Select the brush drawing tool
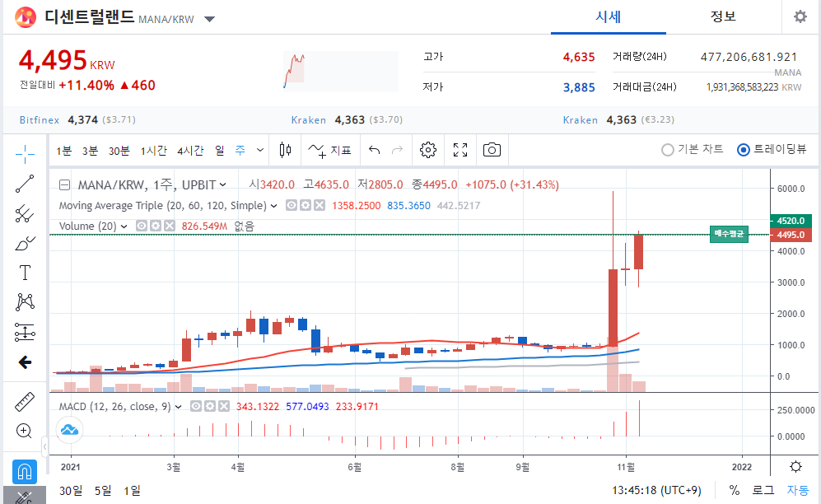Viewport: 821px width, 504px height. [x=25, y=244]
